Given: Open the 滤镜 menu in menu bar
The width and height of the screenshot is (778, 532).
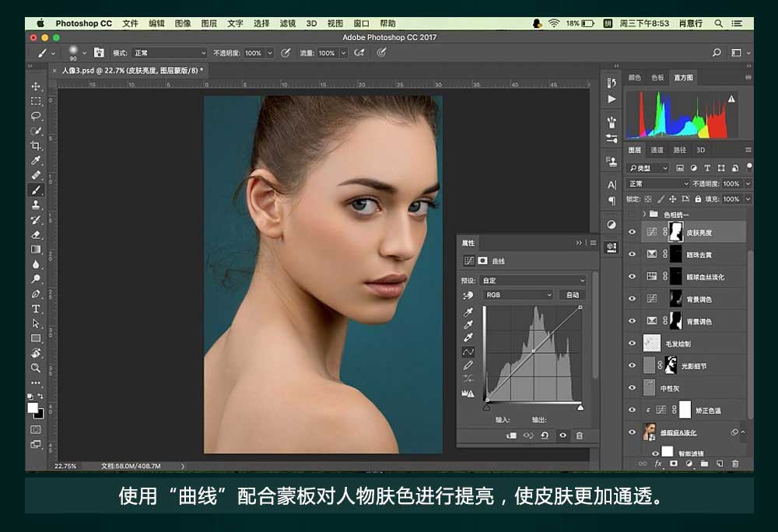Looking at the screenshot, I should 287,23.
